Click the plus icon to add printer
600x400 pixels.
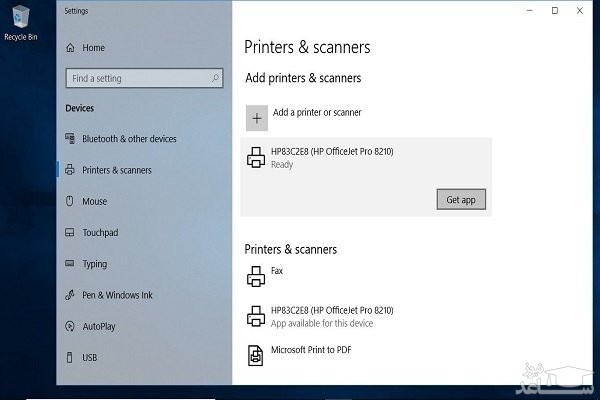(257, 118)
